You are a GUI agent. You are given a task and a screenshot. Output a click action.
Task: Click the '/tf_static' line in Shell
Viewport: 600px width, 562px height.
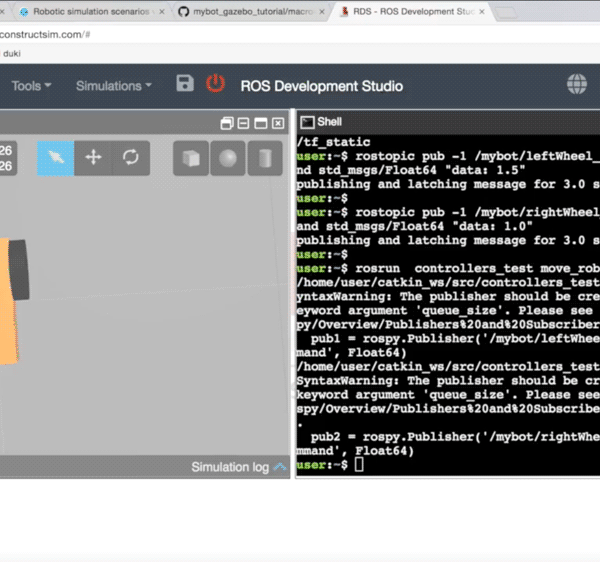[x=333, y=142]
